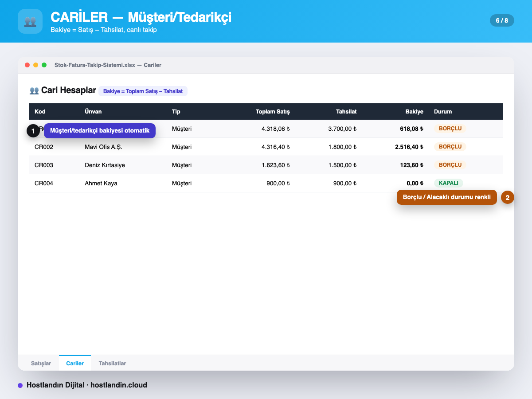
Task: Click the Cariler people icon in header
Action: coord(30,21)
